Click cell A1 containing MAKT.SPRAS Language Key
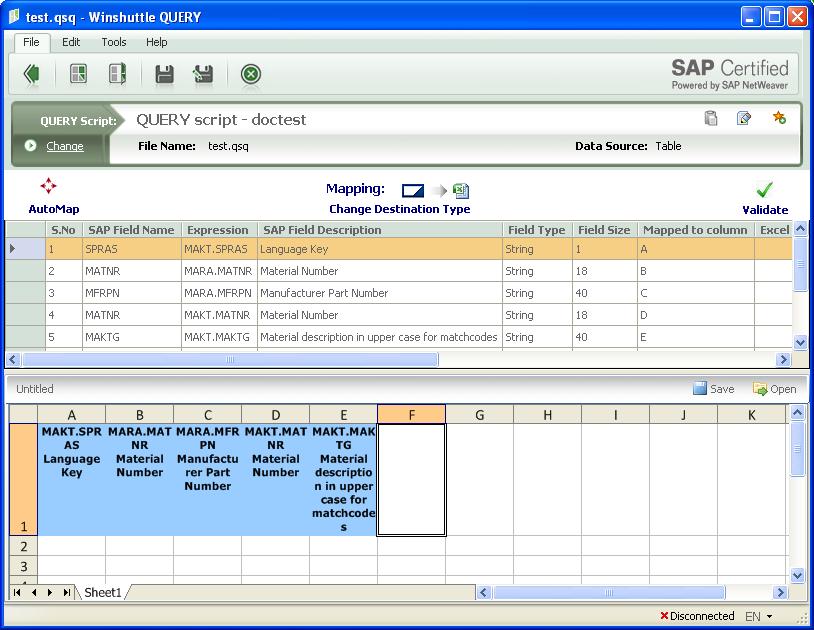 [x=72, y=480]
